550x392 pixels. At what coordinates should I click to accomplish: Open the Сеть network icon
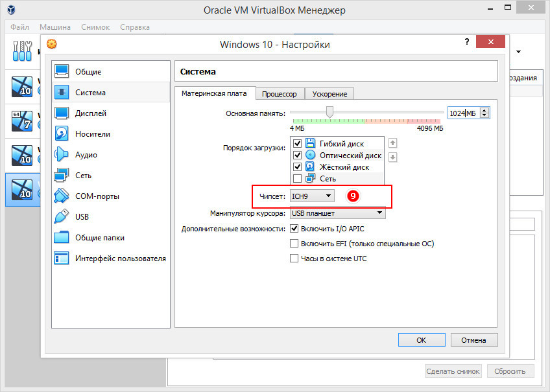[x=62, y=175]
